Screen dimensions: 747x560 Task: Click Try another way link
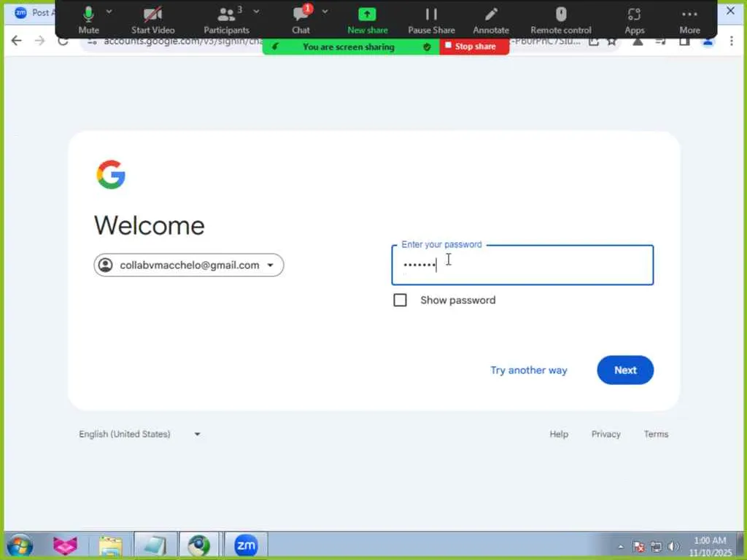pos(529,370)
